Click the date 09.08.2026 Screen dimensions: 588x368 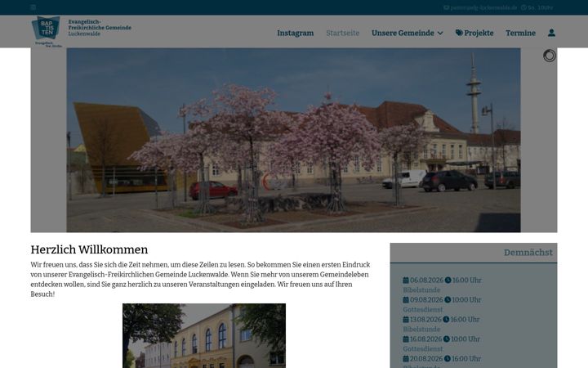(x=426, y=299)
